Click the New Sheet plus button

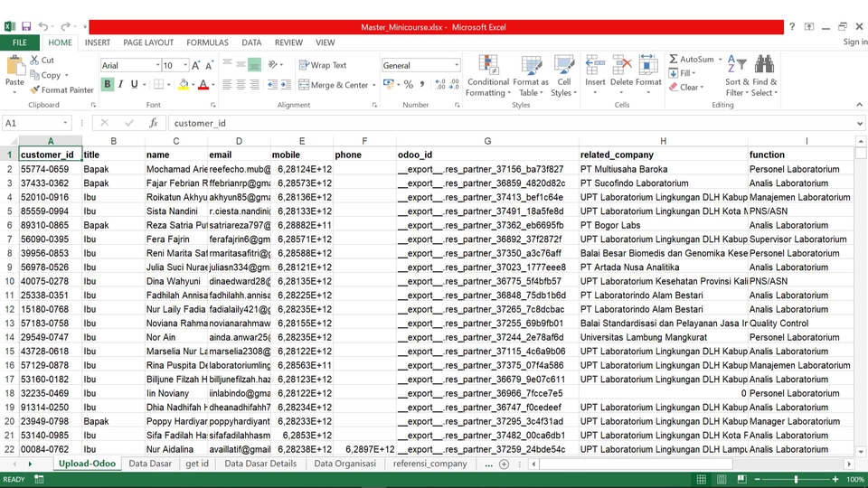(x=504, y=465)
